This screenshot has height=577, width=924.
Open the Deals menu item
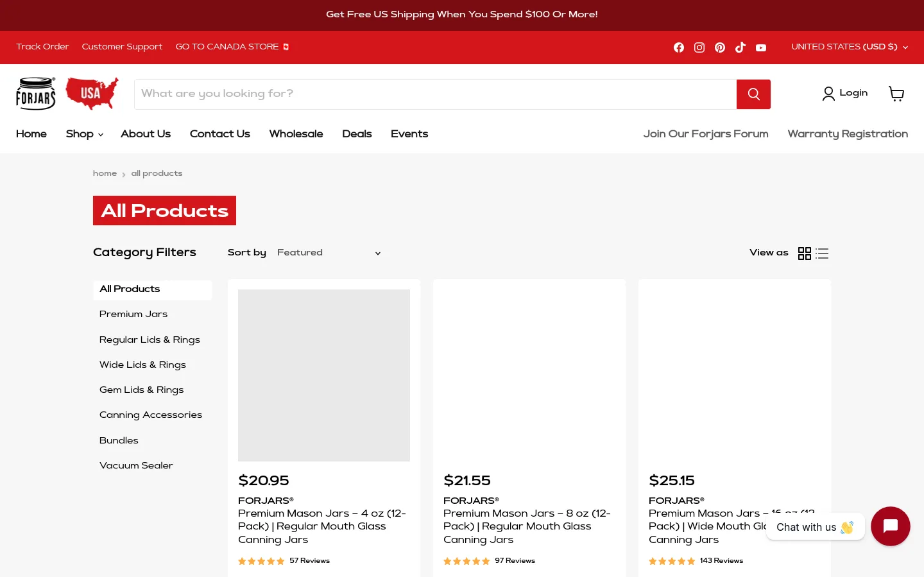pos(357,134)
